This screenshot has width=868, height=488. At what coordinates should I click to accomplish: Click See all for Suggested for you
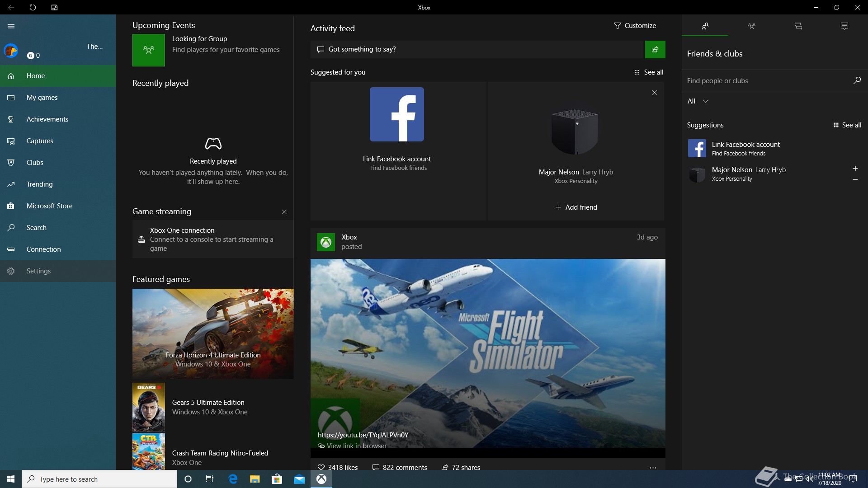coord(649,72)
